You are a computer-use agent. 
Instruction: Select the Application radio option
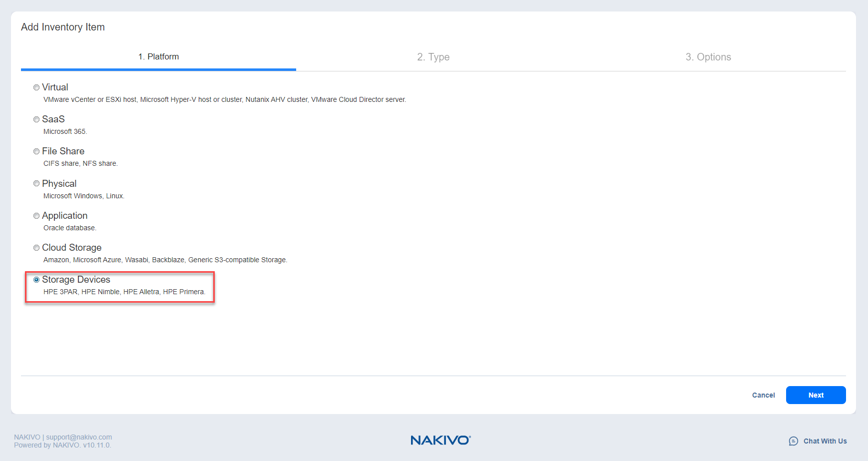tap(36, 216)
